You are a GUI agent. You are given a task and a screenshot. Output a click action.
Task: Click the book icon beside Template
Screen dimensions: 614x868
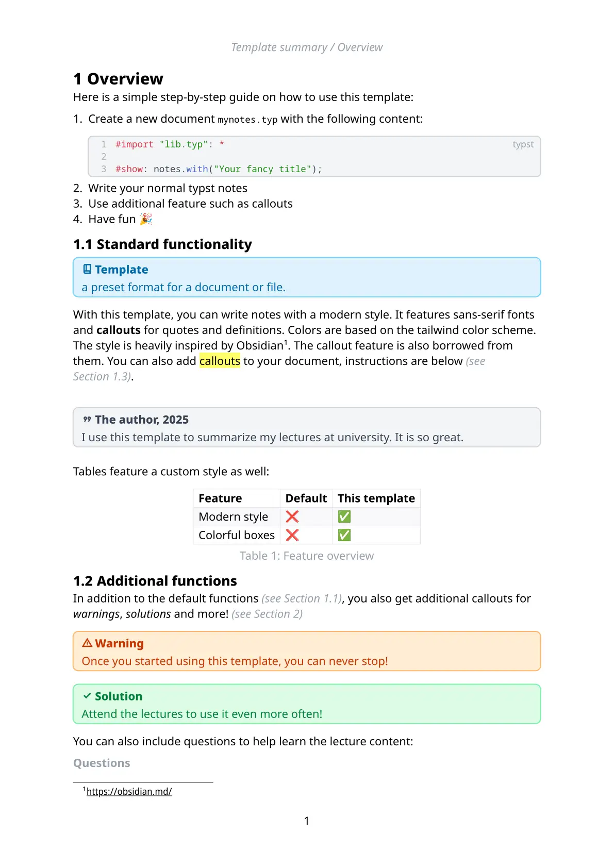coord(87,269)
